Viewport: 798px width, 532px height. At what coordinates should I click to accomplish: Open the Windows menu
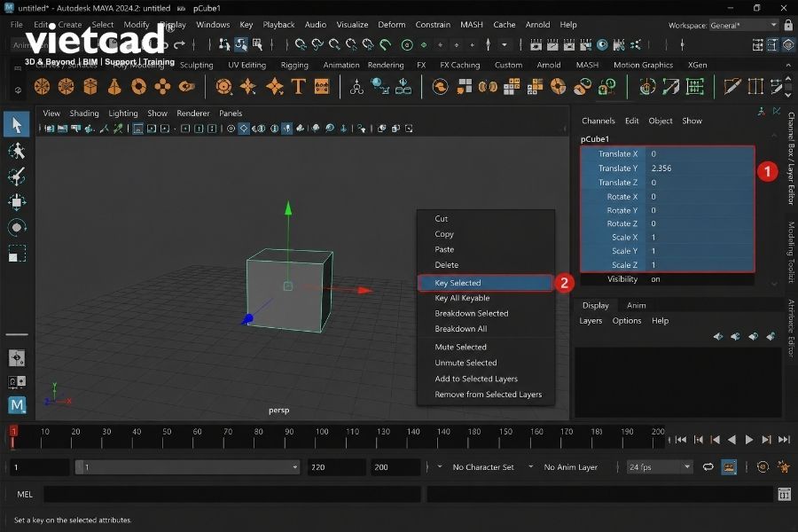coord(213,25)
